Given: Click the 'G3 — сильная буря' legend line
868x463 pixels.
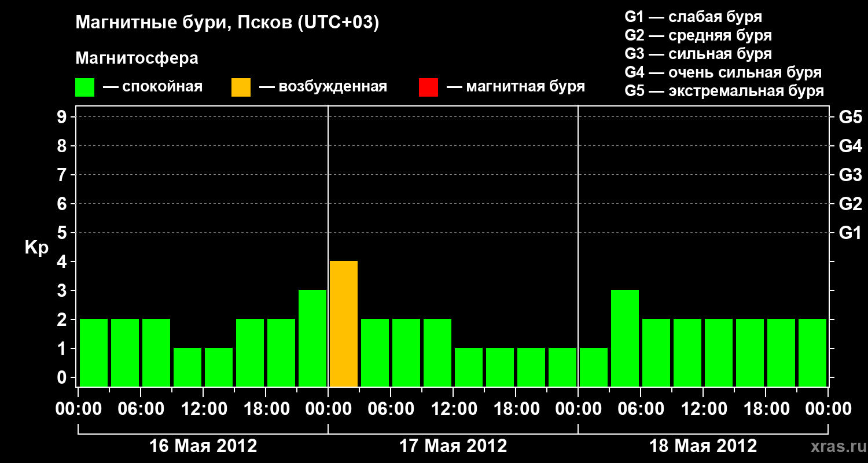Looking at the screenshot, I should point(698,54).
